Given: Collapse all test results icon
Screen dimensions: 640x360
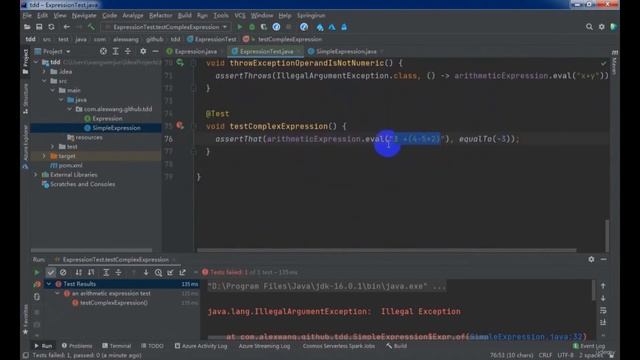Looking at the screenshot, I should (x=118, y=272).
